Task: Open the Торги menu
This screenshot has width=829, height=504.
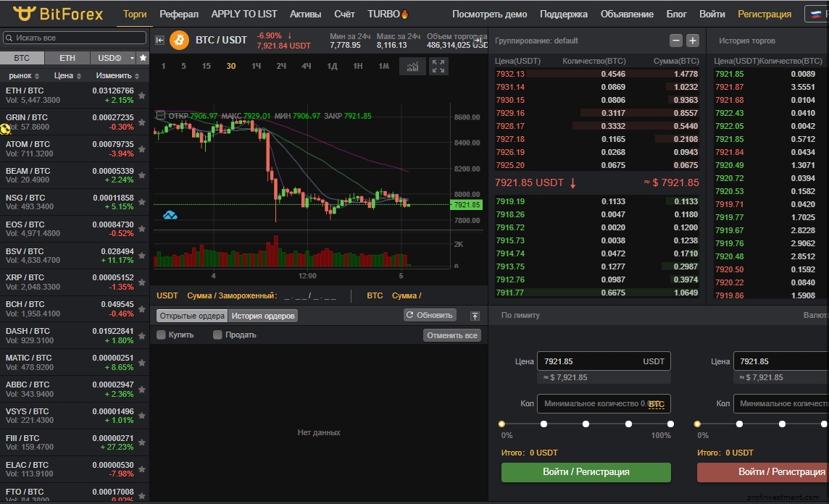Action: click(135, 14)
